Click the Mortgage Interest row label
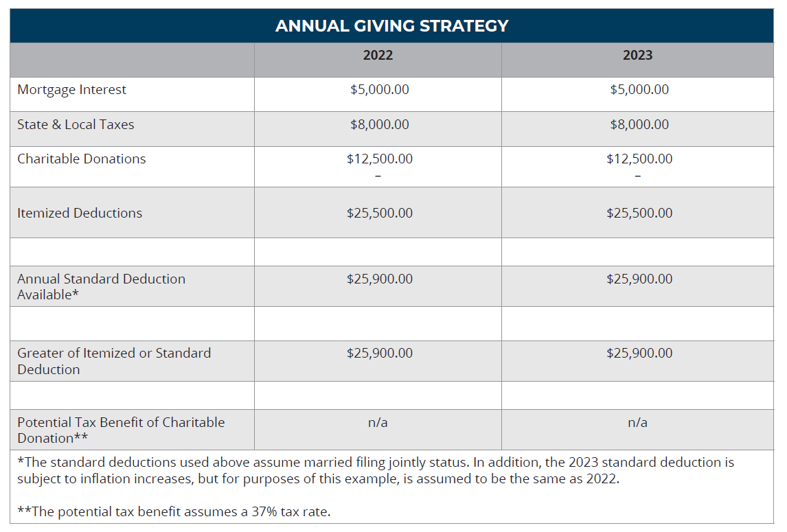Screen dimensions: 787x532 pos(72,90)
